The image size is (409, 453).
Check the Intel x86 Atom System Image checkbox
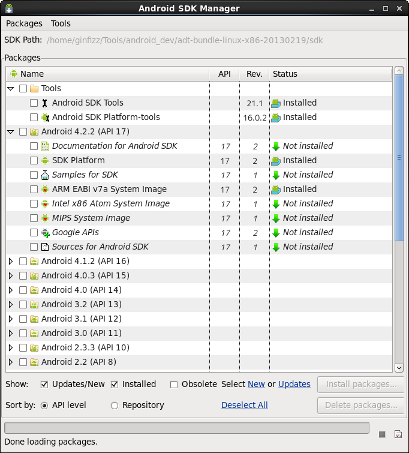[x=34, y=204]
